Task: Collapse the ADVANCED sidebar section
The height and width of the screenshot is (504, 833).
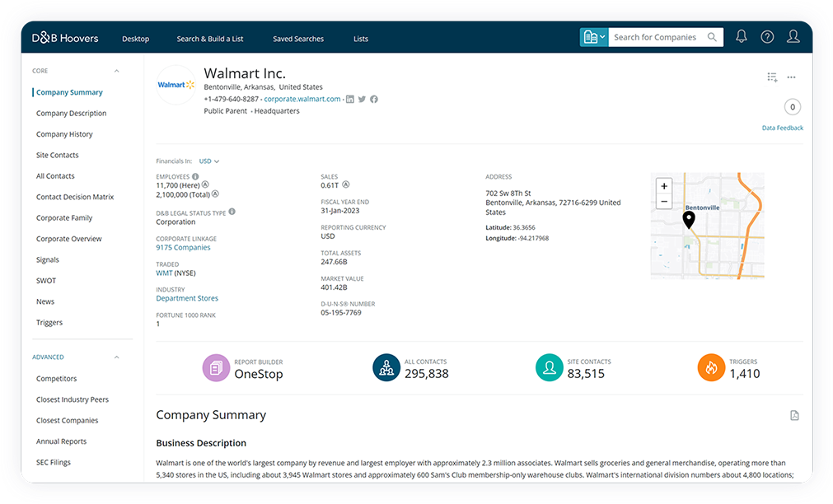Action: (117, 357)
